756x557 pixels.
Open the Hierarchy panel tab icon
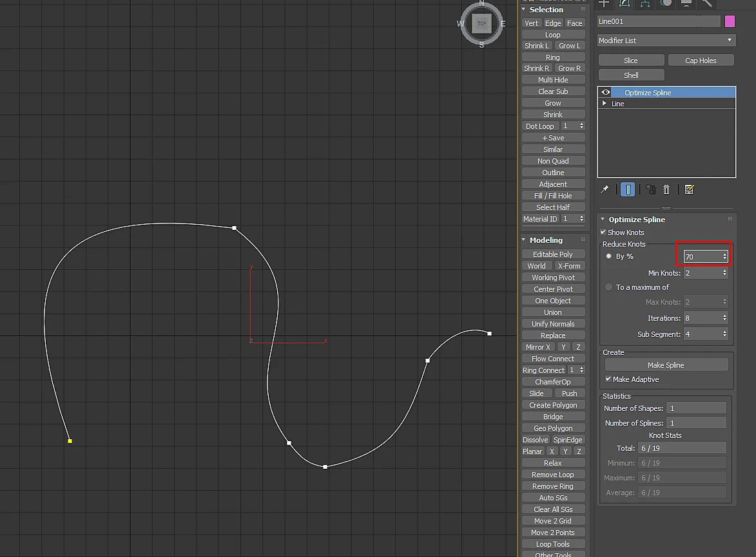(645, 3)
